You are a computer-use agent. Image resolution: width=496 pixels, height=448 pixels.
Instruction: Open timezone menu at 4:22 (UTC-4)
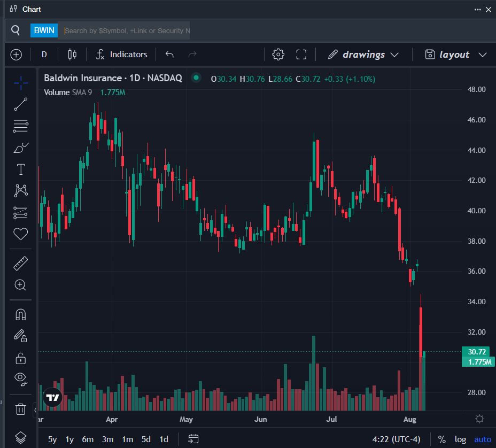(x=397, y=439)
